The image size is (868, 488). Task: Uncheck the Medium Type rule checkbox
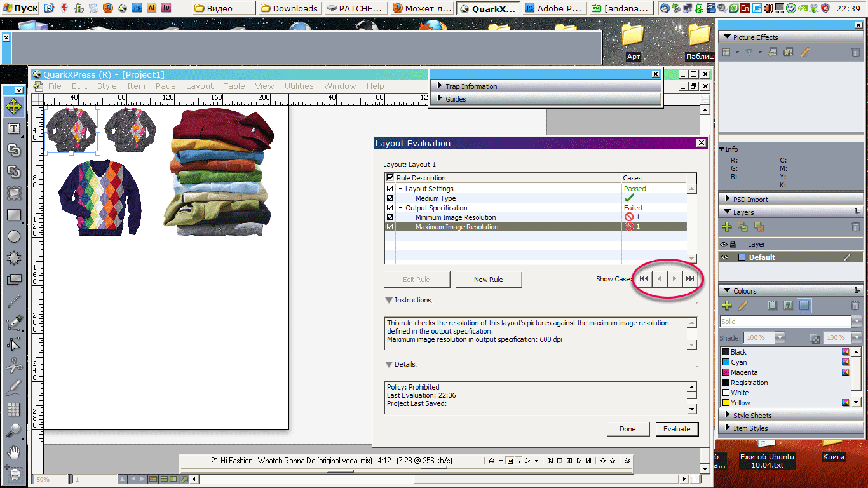(390, 198)
